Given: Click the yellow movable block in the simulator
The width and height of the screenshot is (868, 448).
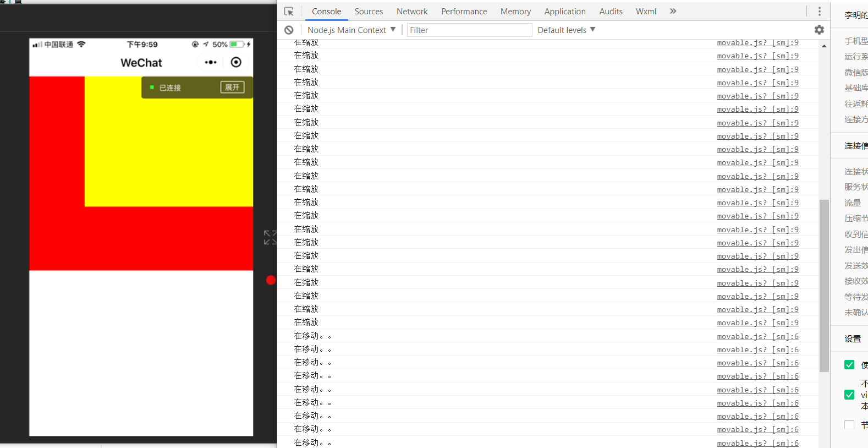Looking at the screenshot, I should (x=169, y=141).
